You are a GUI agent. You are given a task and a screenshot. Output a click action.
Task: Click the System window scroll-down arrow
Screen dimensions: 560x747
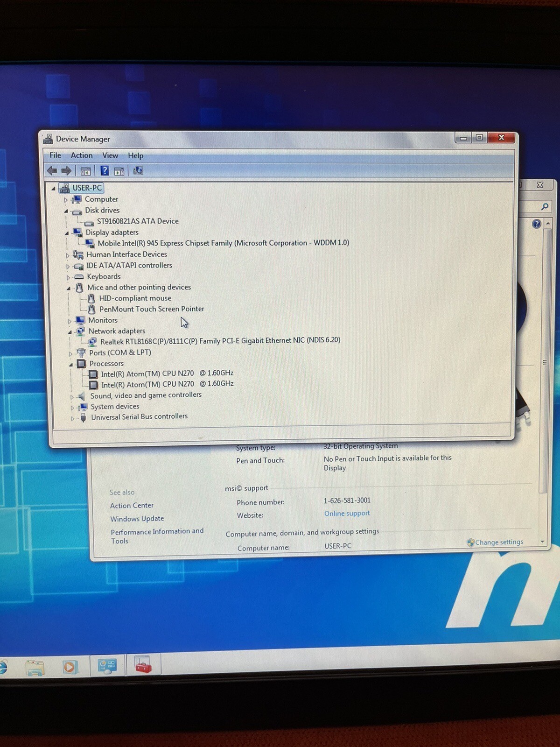point(542,542)
